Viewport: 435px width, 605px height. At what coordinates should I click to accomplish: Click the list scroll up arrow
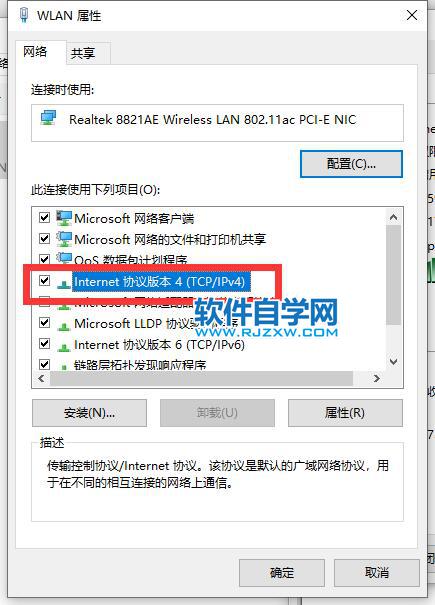pos(394,217)
